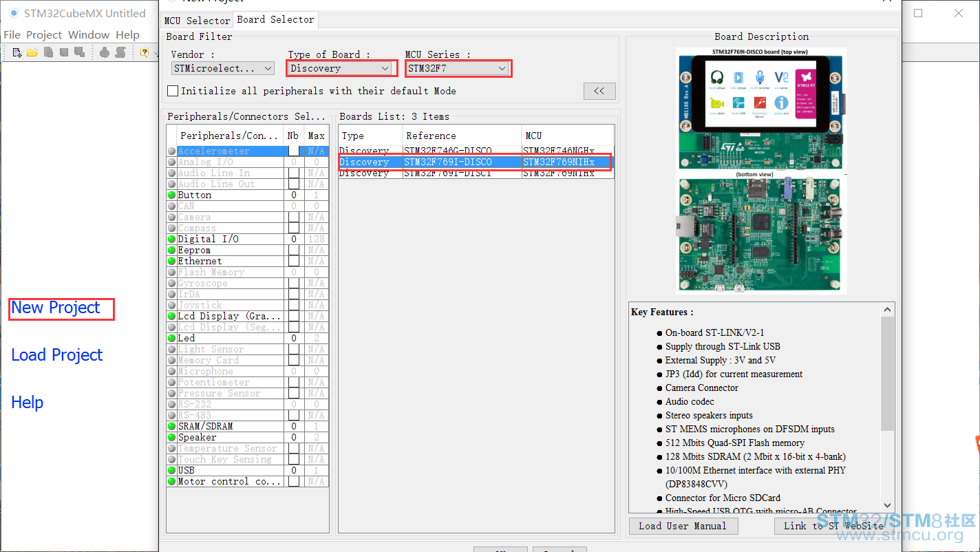The image size is (980, 552).
Task: Click the Load Project link on start page
Action: (57, 355)
